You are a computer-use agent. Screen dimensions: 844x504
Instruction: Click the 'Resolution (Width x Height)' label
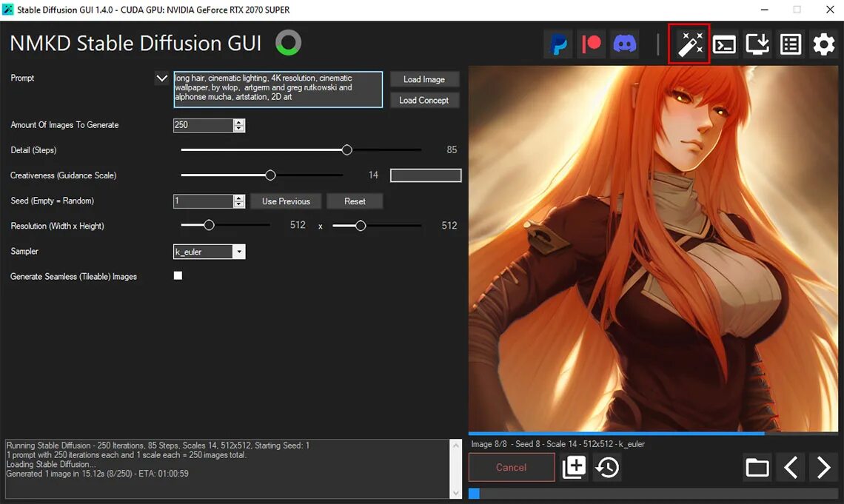tap(57, 226)
